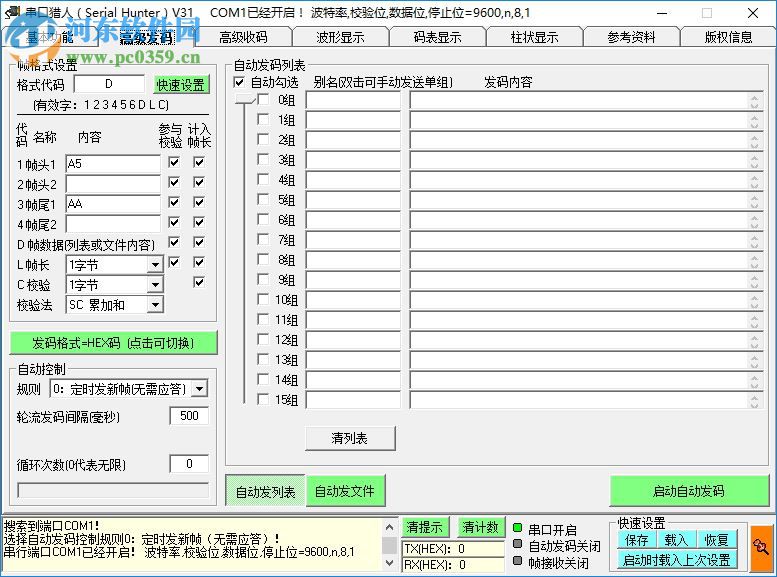Viewport: 777px width, 577px height.
Task: Click the orange search key icon button
Action: click(762, 549)
